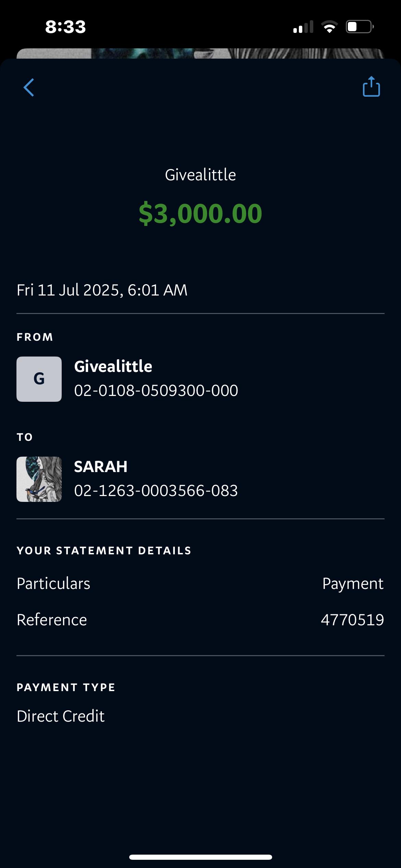Tap the Wi-Fi status icon
This screenshot has width=401, height=868.
[329, 27]
